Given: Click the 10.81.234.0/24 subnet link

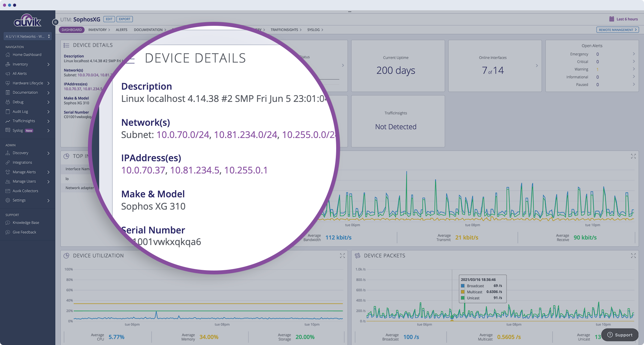Looking at the screenshot, I should 245,134.
